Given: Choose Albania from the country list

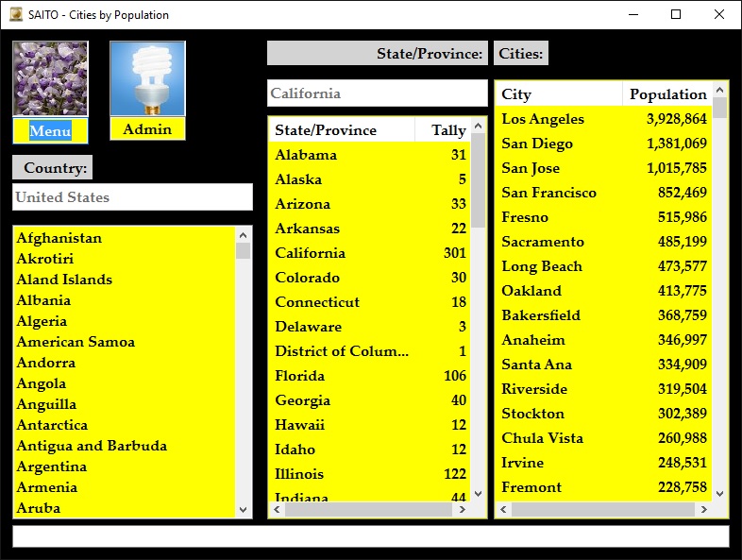Looking at the screenshot, I should 43,300.
